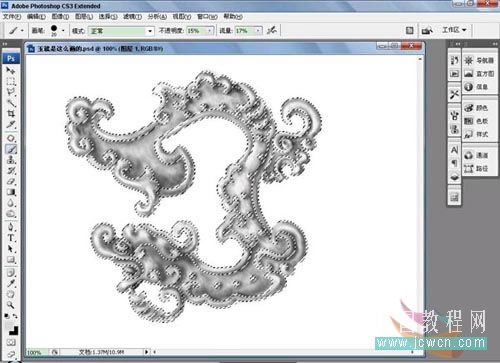Select the Pen tool

coord(11,227)
